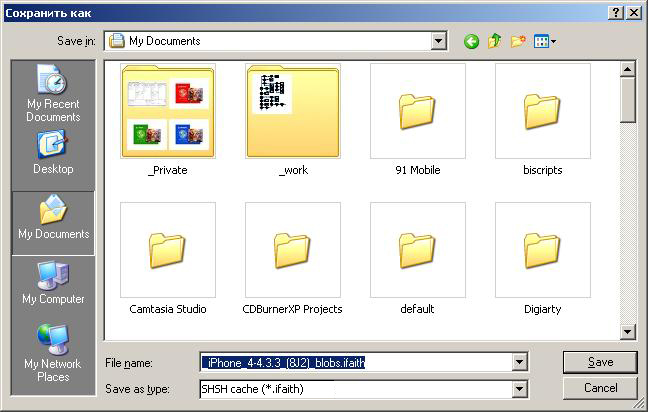
Task: Click the "CDBurnerXP Projects" name label
Action: (x=293, y=309)
